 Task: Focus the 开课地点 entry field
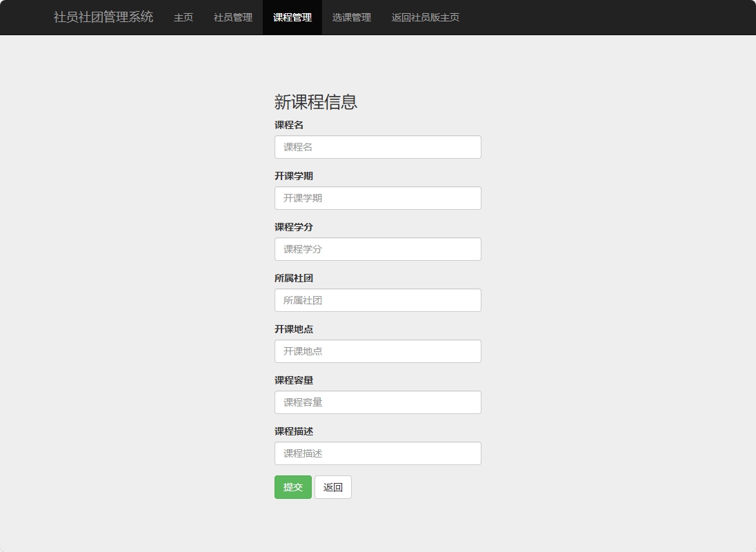pos(378,351)
